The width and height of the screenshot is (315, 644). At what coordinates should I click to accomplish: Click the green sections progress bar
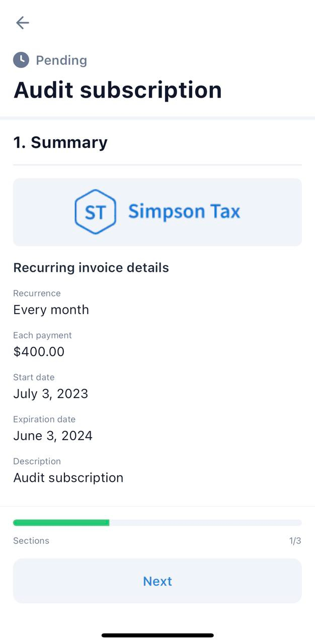point(61,523)
